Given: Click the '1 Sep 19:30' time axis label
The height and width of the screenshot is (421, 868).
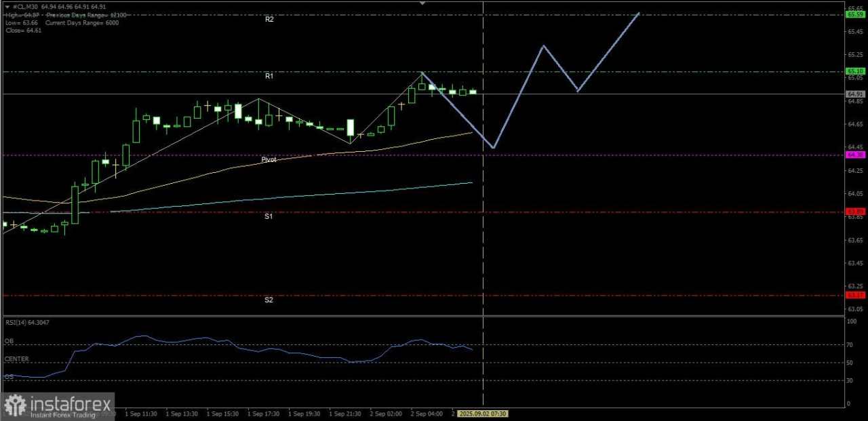Looking at the screenshot, I should point(304,413).
